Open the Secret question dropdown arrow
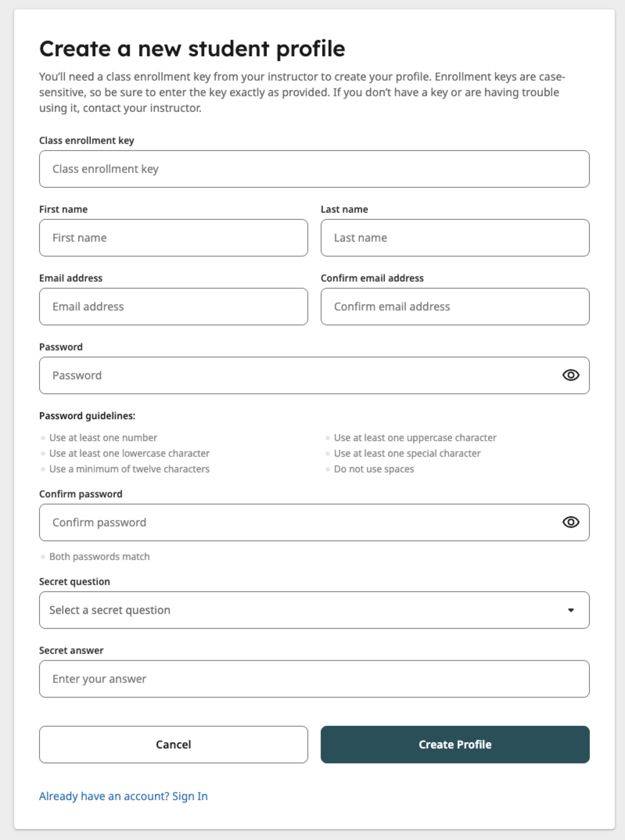Screen dimensions: 625x840 tap(571, 610)
